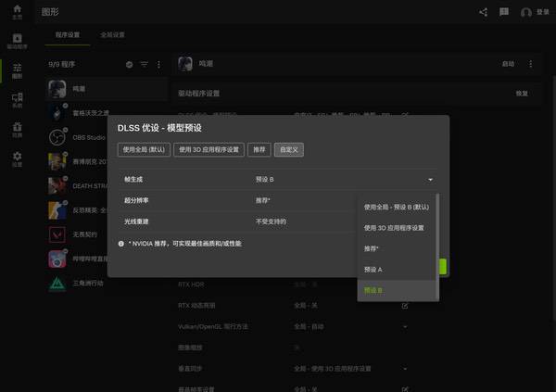
Task: Select the 三角洲行动 triangle icon in the list
Action: (57, 284)
